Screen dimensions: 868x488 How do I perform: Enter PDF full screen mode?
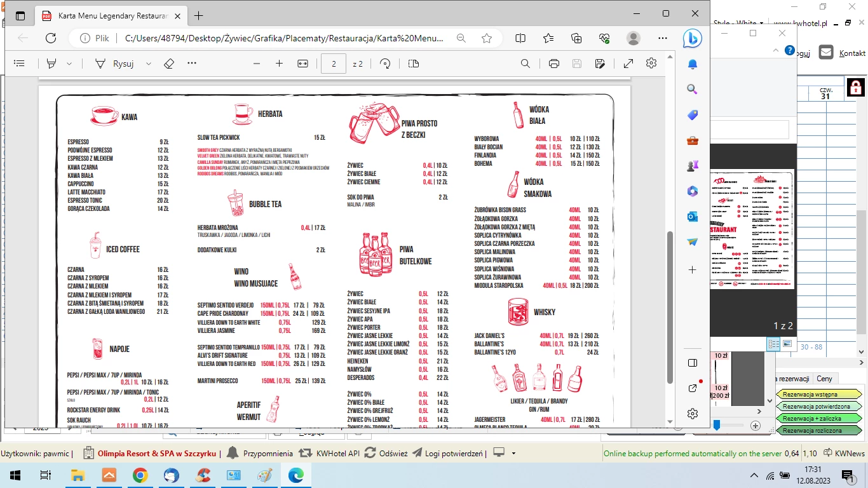628,64
